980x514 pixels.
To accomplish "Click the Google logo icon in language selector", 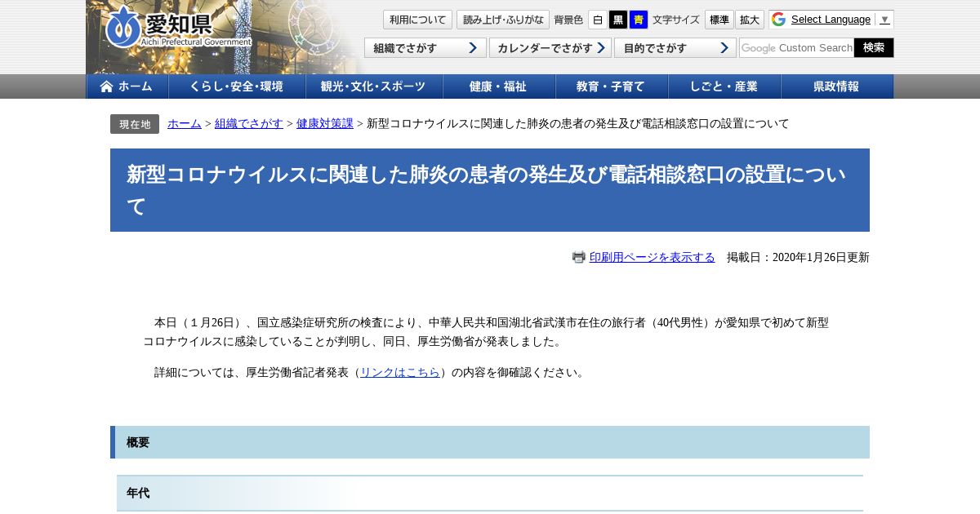I will [778, 20].
